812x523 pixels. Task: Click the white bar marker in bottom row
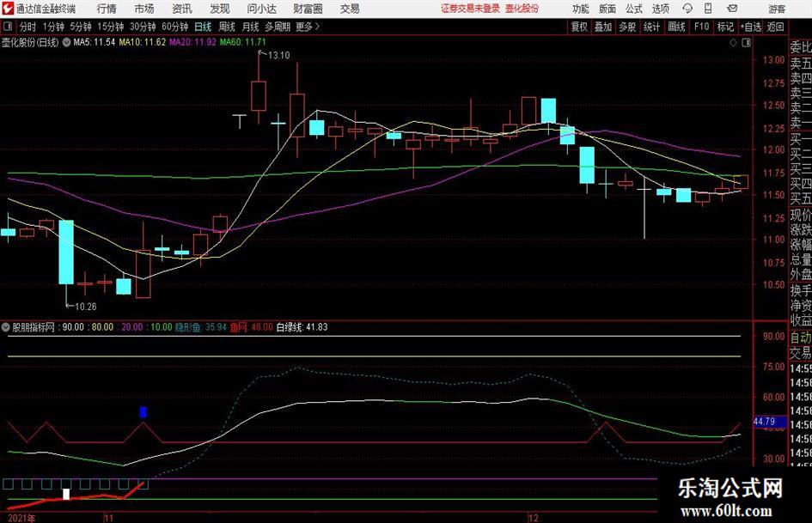click(66, 494)
